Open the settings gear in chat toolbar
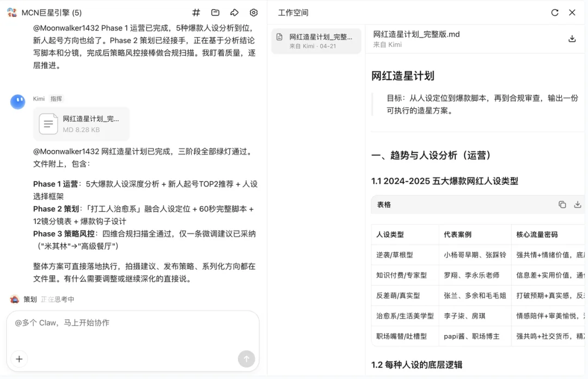 253,12
